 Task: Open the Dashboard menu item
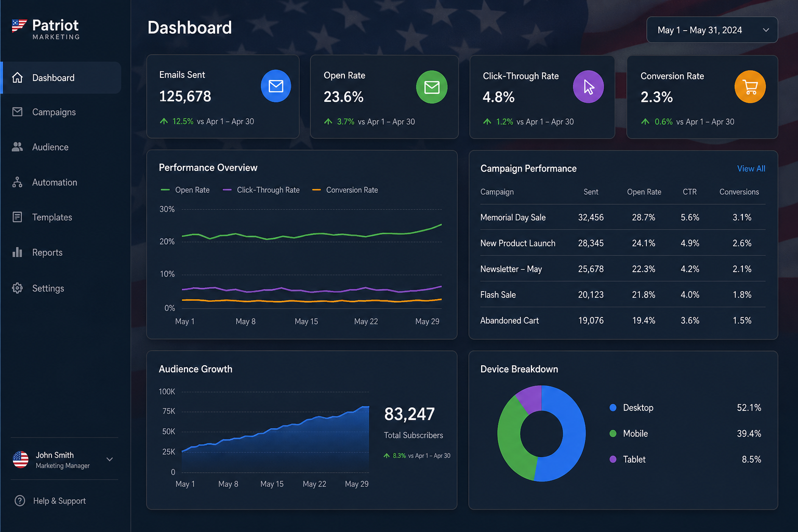click(x=62, y=77)
